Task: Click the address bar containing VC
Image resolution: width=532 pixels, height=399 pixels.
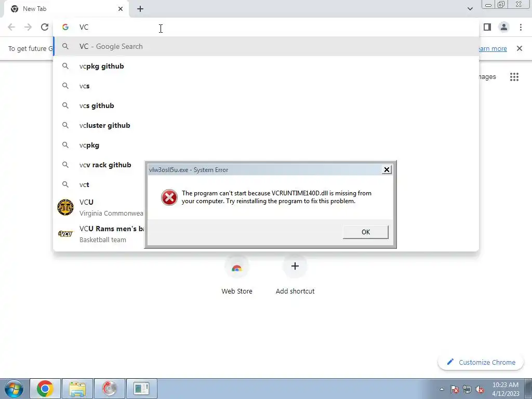Action: click(266, 27)
